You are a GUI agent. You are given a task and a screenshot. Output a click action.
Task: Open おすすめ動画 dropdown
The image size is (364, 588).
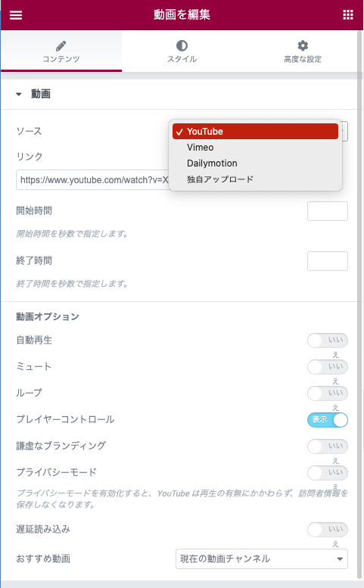tap(262, 558)
